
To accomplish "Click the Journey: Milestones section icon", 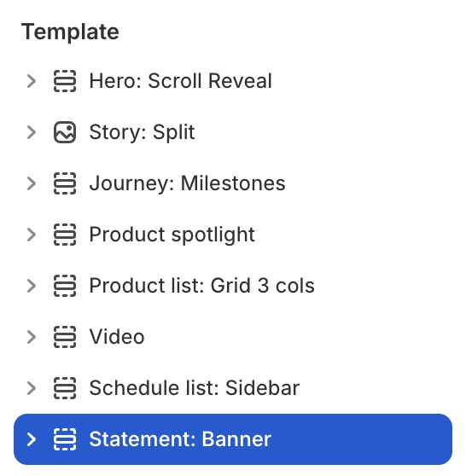I will [65, 183].
